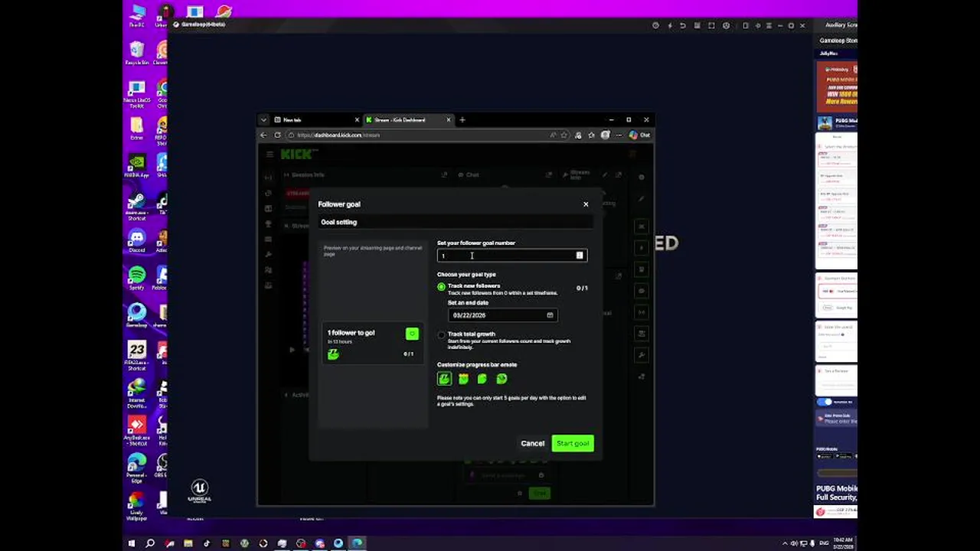Close the Follower goal dialog with X
The height and width of the screenshot is (551, 980).
click(x=586, y=204)
